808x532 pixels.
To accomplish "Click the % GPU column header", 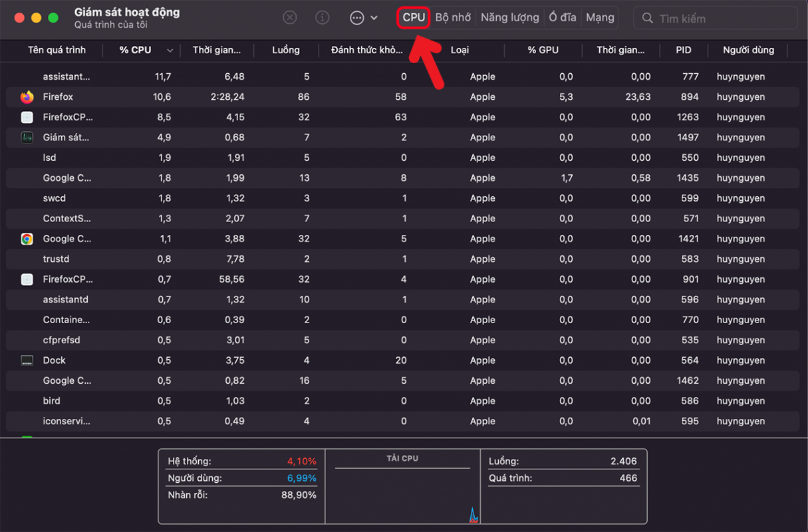I will click(543, 50).
